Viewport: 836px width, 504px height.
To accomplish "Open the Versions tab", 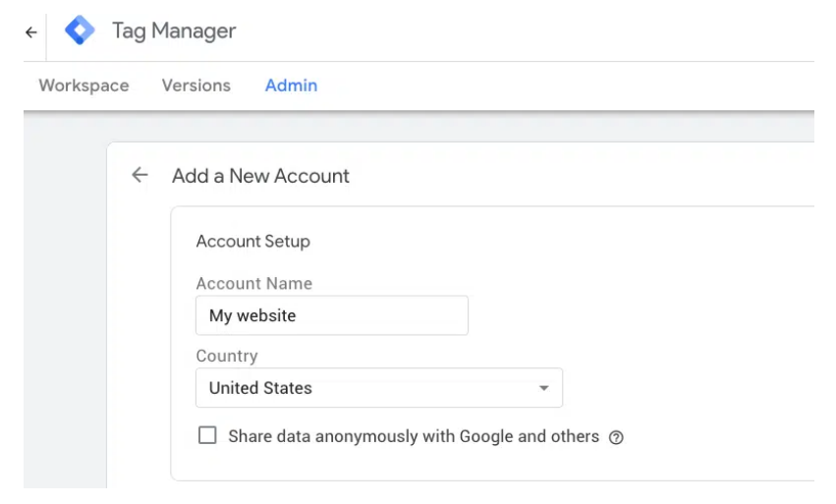I will tap(196, 85).
